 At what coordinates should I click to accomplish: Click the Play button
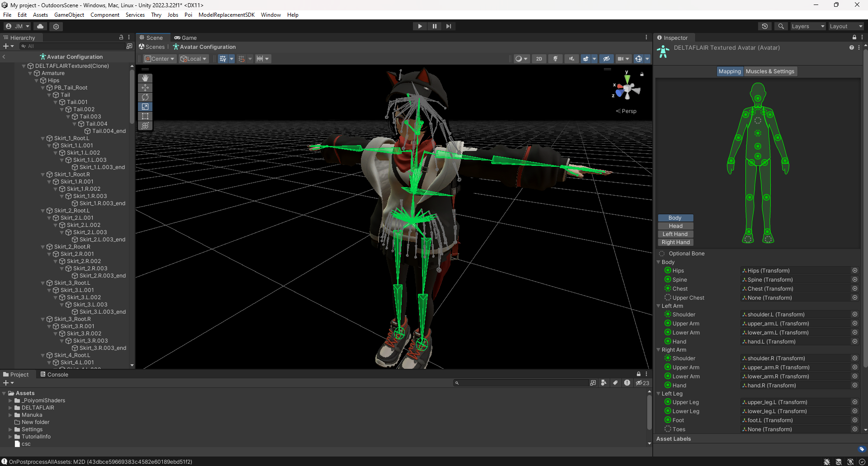click(x=420, y=26)
